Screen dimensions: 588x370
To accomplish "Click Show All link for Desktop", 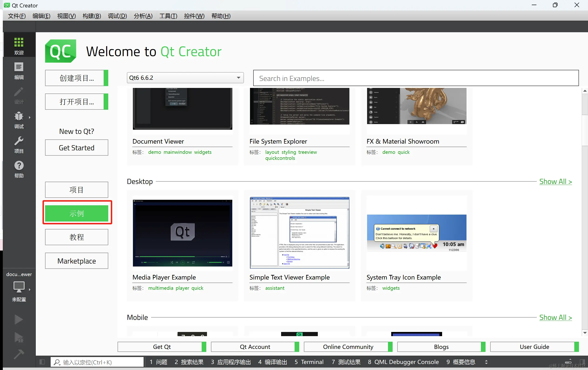I will (x=555, y=182).
